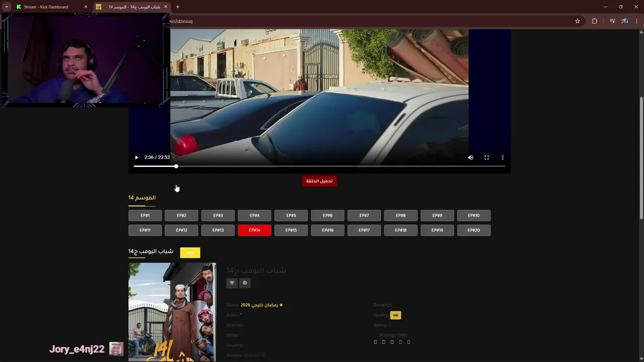The width and height of the screenshot is (644, 362).
Task: Enter fullscreen mode in the video player
Action: (487, 157)
